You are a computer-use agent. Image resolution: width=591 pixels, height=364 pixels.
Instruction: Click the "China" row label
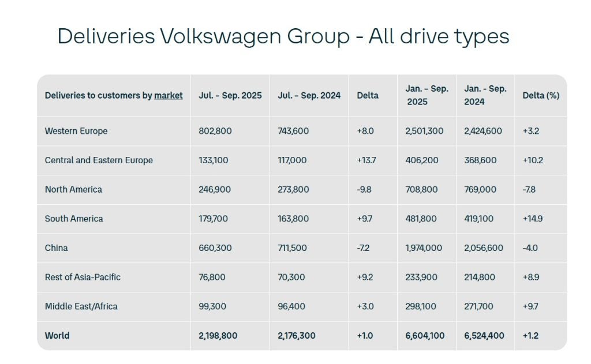tap(56, 248)
